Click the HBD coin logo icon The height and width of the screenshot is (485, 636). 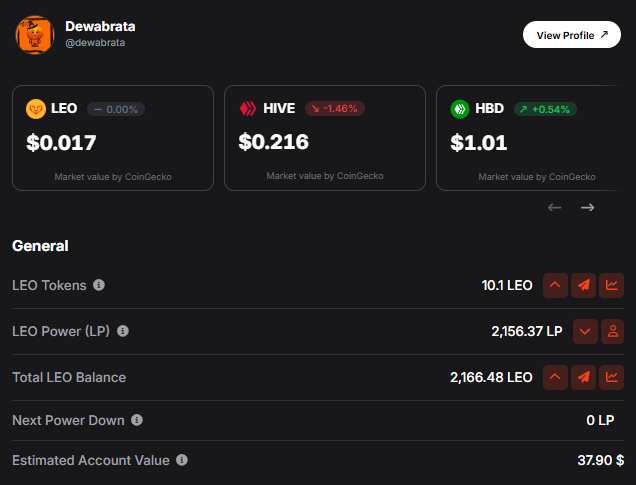click(460, 109)
